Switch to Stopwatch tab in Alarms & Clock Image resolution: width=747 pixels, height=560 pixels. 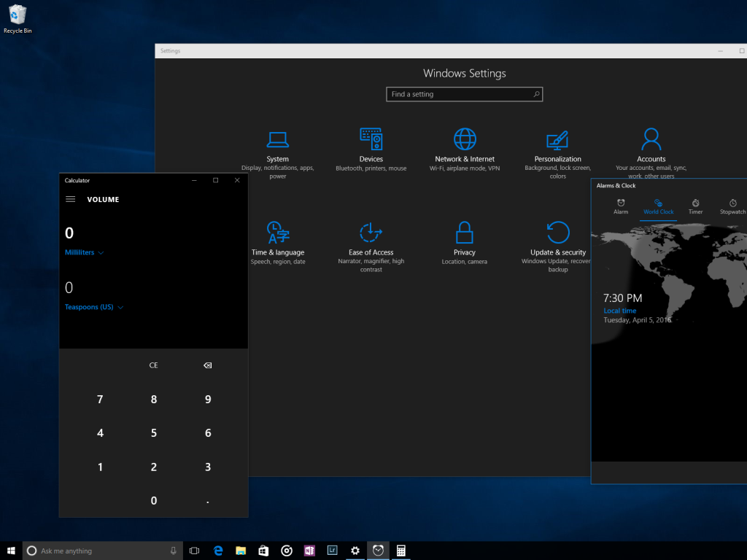[732, 206]
